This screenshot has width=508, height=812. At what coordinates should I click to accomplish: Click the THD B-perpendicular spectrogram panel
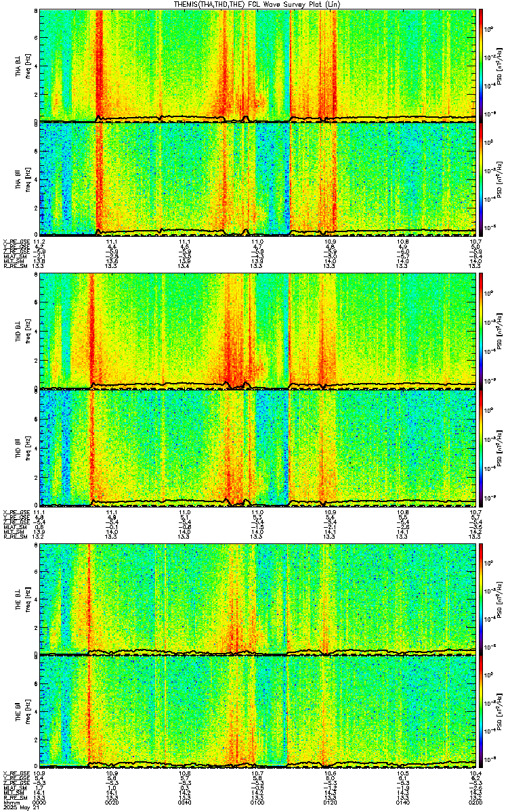coord(258,331)
